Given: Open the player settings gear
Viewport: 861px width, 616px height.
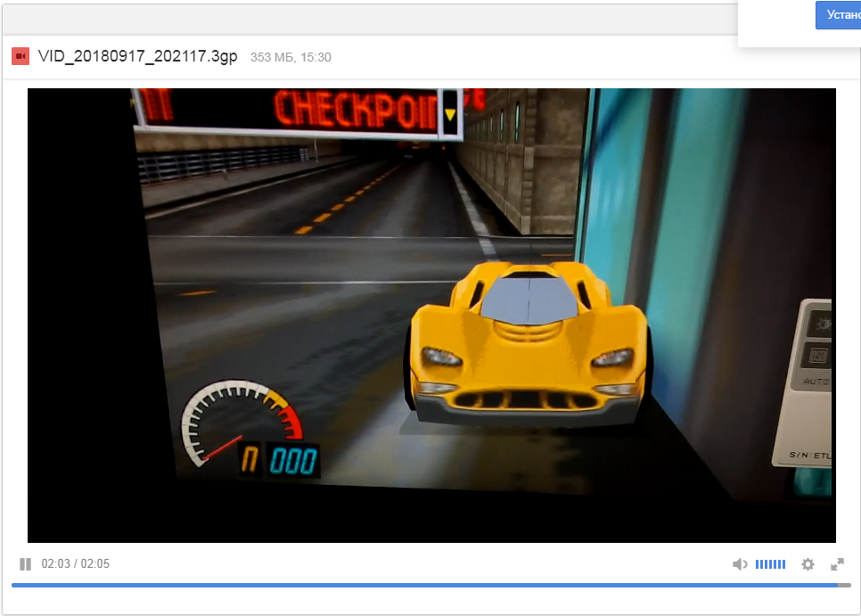Looking at the screenshot, I should (x=808, y=564).
